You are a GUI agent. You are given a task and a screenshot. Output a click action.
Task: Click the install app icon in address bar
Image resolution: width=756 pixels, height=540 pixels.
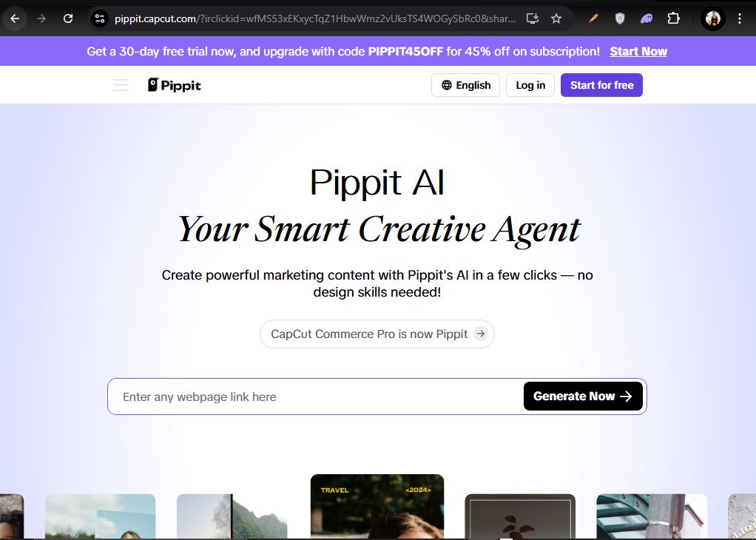pos(533,18)
